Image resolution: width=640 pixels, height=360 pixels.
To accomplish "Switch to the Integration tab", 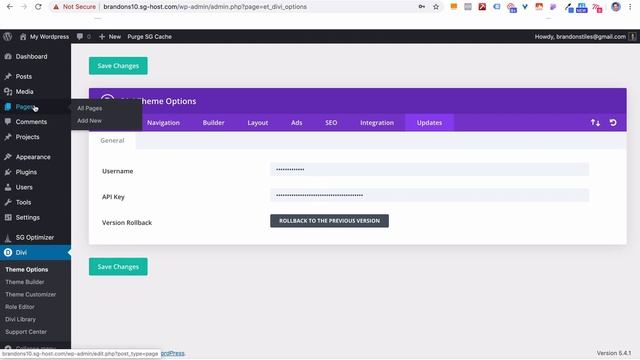I will click(377, 122).
